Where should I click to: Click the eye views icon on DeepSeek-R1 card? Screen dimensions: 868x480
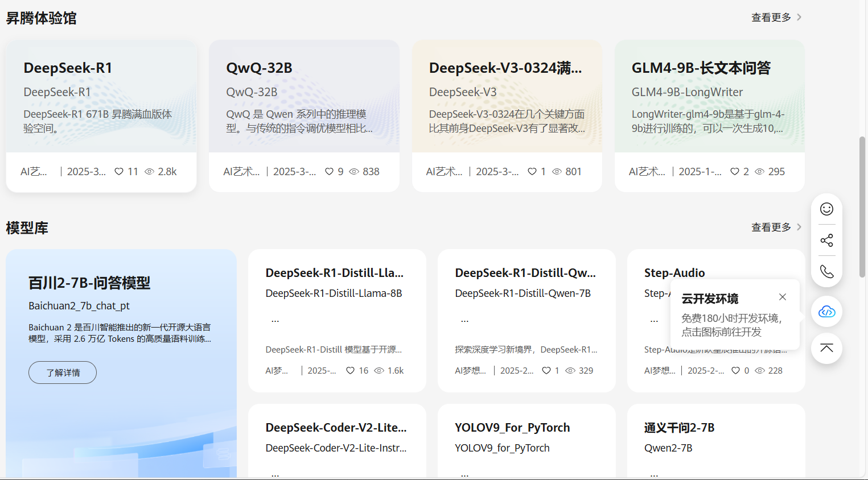tap(149, 171)
